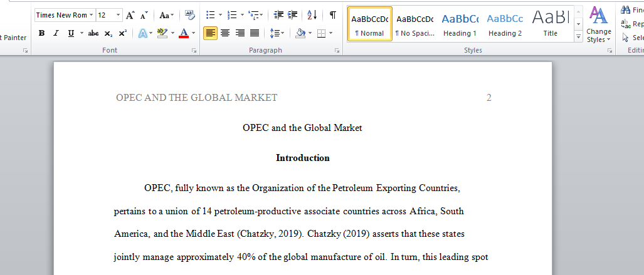Toggle Strikethrough formatting
Image resolution: width=644 pixels, height=275 pixels.
93,33
